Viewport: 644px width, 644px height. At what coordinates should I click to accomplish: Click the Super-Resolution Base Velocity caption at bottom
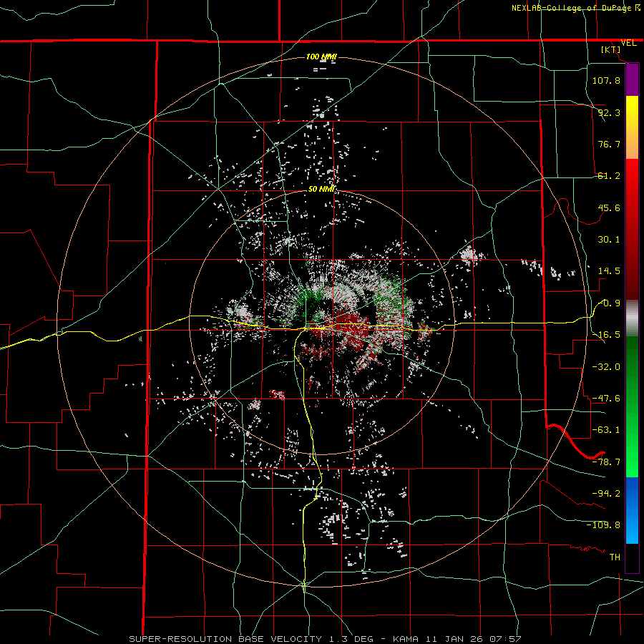pyautogui.click(x=326, y=639)
